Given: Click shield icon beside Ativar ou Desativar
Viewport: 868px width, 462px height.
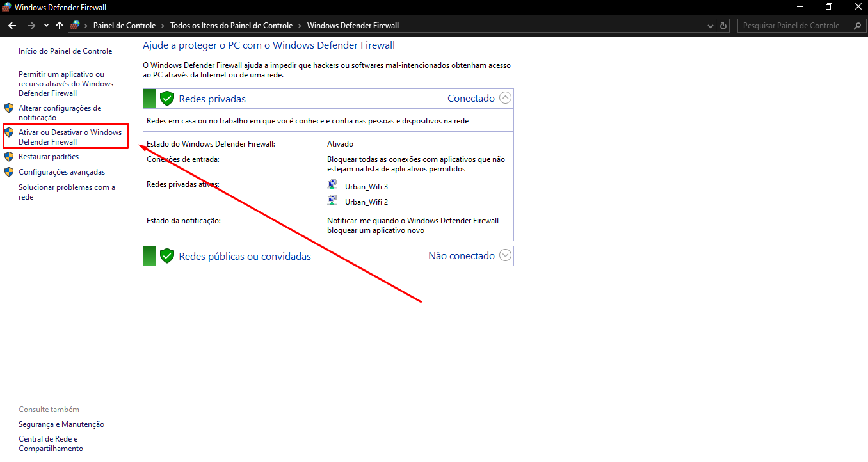Looking at the screenshot, I should (9, 132).
